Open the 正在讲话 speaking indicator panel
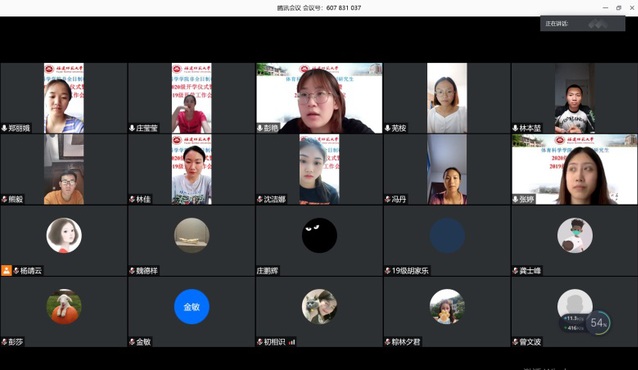638x370 pixels. click(583, 24)
